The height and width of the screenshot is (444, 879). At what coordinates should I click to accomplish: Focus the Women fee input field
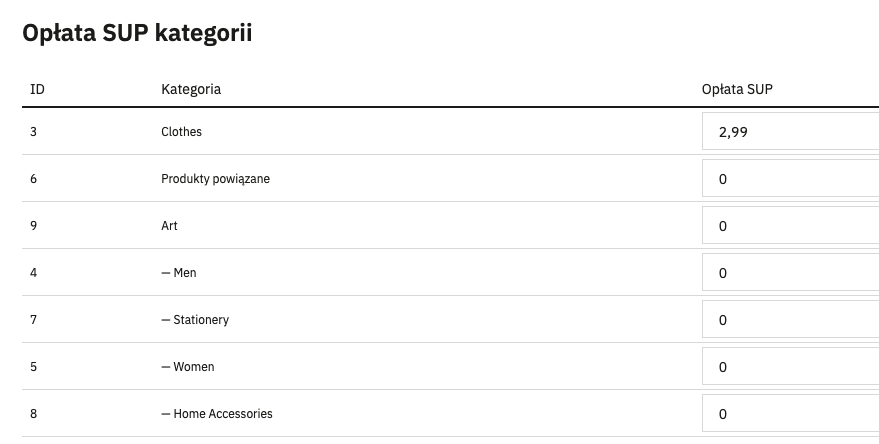(x=790, y=367)
